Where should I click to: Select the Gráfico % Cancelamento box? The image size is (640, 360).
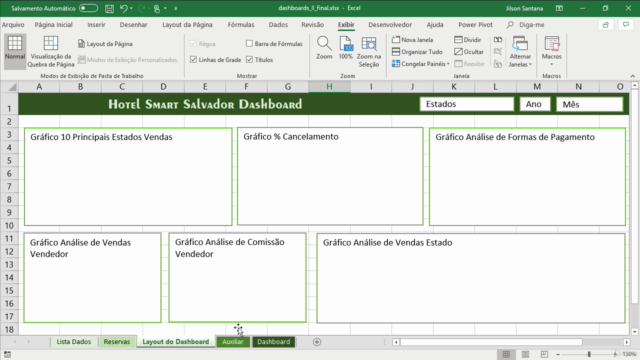coord(330,176)
